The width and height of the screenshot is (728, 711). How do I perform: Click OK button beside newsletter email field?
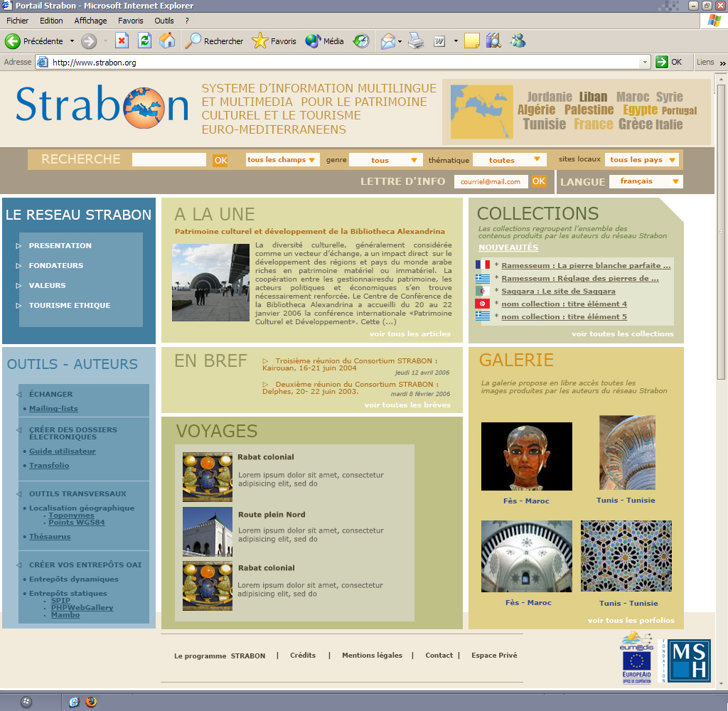pyautogui.click(x=539, y=181)
